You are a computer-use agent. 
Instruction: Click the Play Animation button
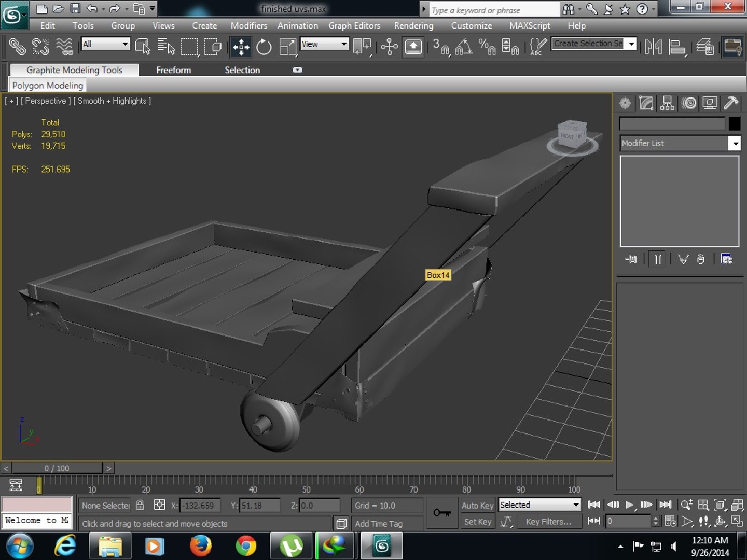pos(629,505)
